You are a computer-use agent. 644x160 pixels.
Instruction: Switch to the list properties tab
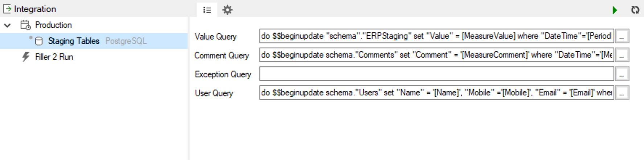[x=207, y=10]
